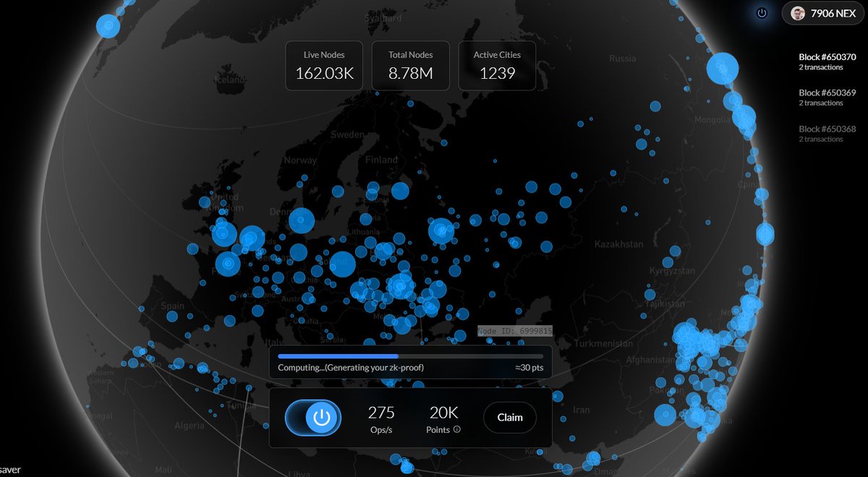The image size is (868, 477).
Task: Click the Kazakhstan label on the globe
Action: 618,244
